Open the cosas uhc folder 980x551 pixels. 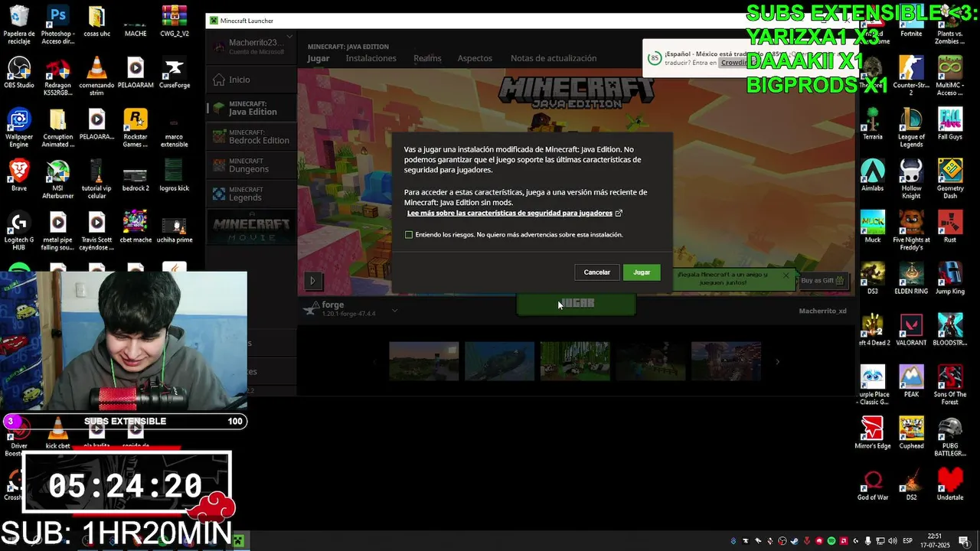96,21
